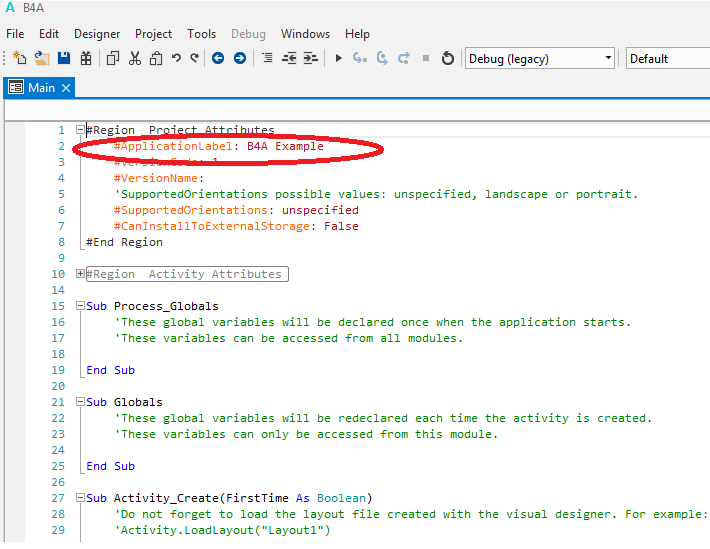Navigate forward with blue right arrow
The width and height of the screenshot is (710, 549).
pyautogui.click(x=240, y=58)
